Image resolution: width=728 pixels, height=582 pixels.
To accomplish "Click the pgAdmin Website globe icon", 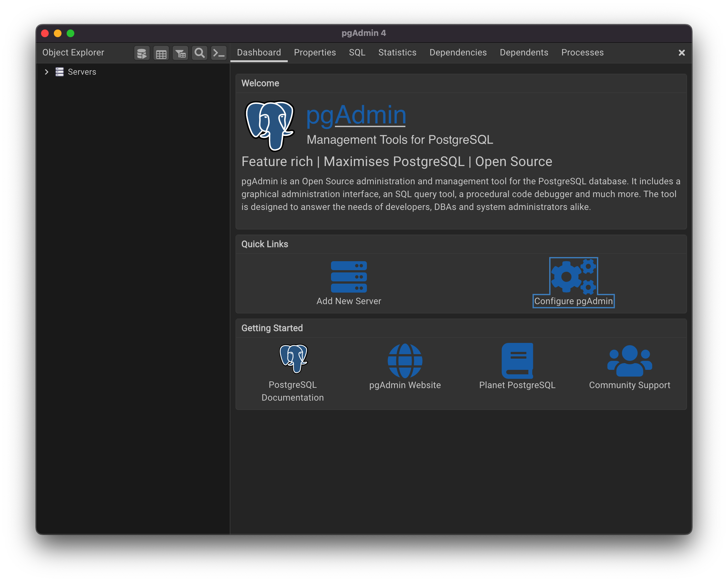I will [x=405, y=361].
